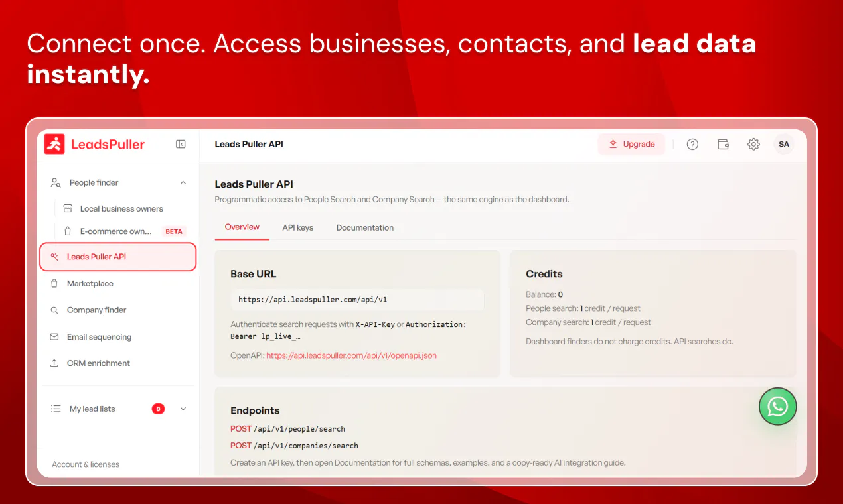This screenshot has height=504, width=843.
Task: Click the My lead lists list icon
Action: [56, 409]
